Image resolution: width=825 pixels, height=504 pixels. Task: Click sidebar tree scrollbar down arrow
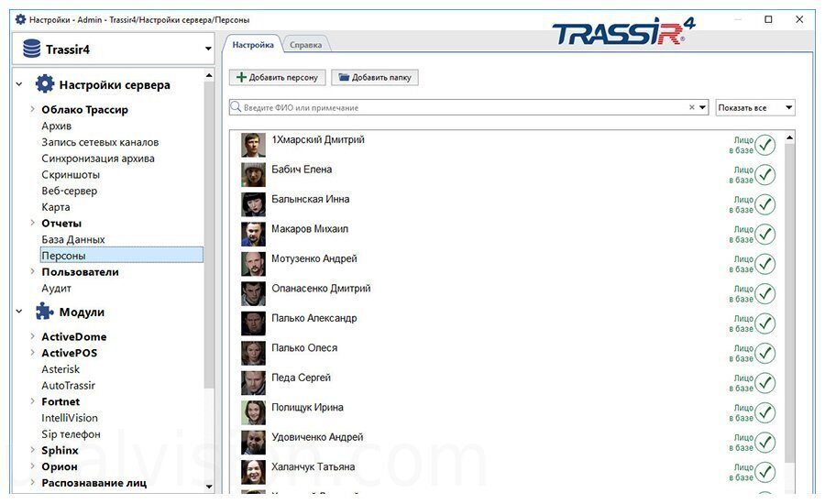pyautogui.click(x=209, y=486)
